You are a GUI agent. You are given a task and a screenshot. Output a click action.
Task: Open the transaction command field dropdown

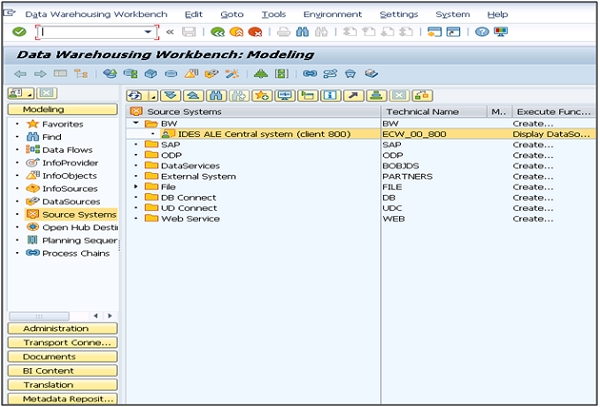[149, 32]
